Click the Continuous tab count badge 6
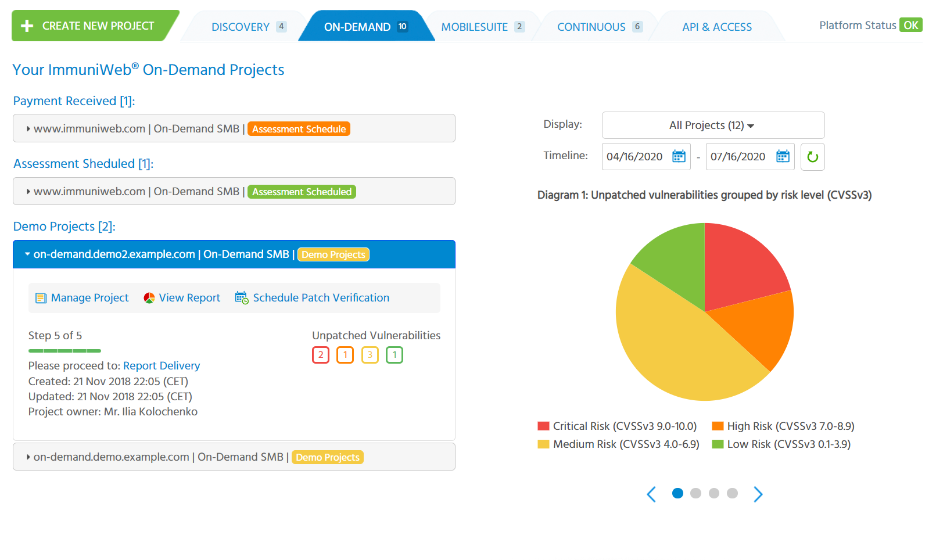This screenshot has height=560, width=936. (637, 27)
